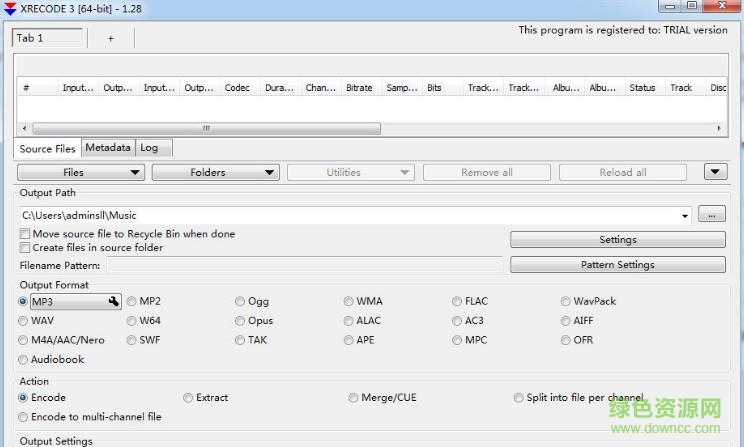Click the Bitrate column header
Screen dimensions: 744x447
click(x=362, y=88)
